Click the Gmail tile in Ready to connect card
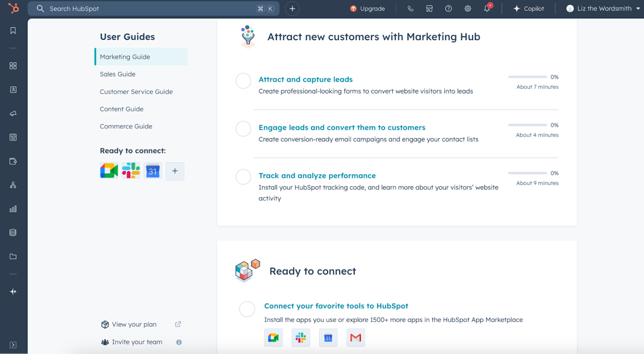This screenshot has width=644, height=354. (356, 337)
